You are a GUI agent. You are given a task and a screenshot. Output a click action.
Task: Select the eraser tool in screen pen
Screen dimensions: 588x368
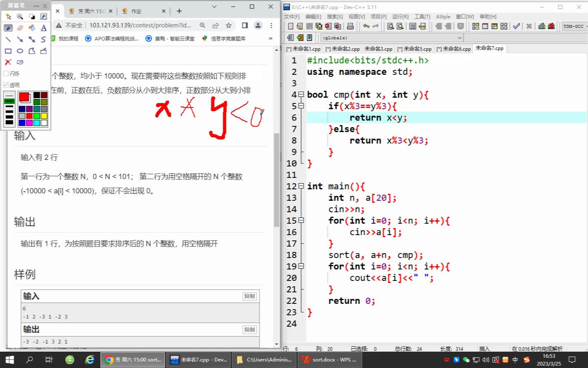coord(20,28)
